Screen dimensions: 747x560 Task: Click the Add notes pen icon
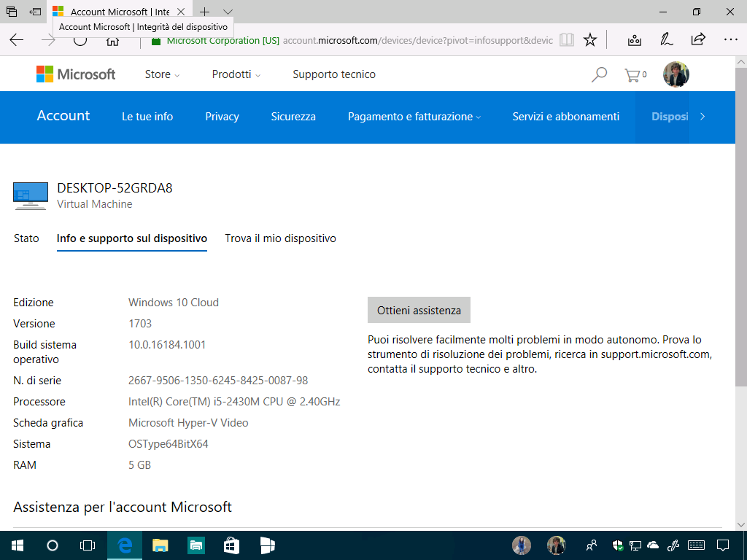coord(666,40)
